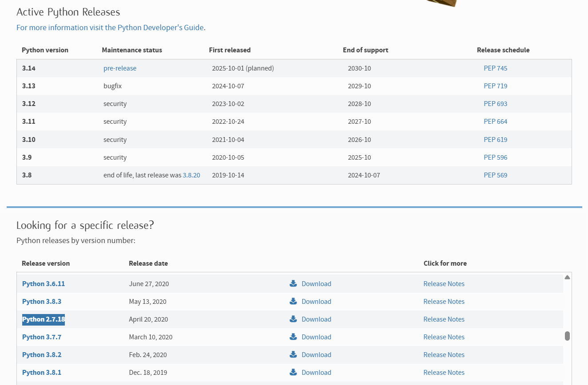Open the pre-release status link
Image resolution: width=588 pixels, height=385 pixels.
tap(120, 68)
